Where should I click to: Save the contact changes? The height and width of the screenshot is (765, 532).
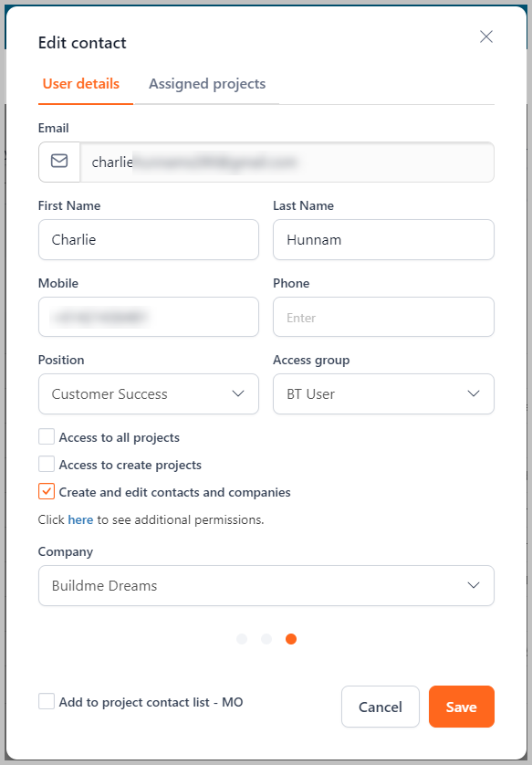[462, 707]
